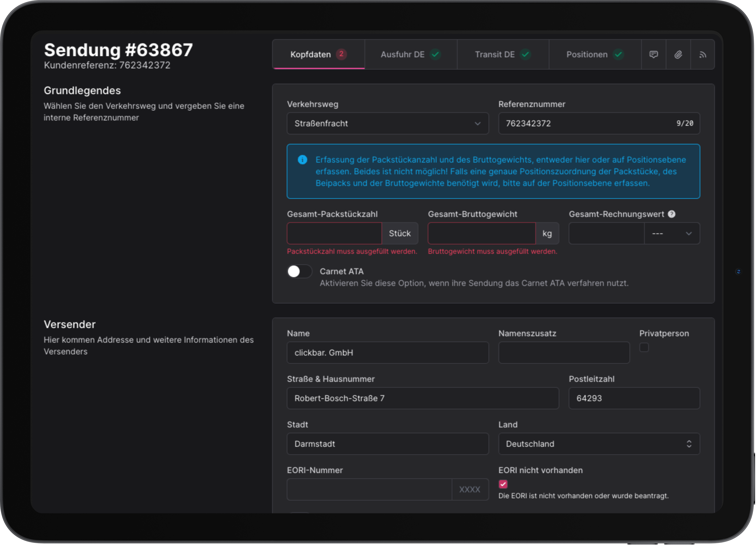Switch to the Kopfdaten tab

319,54
